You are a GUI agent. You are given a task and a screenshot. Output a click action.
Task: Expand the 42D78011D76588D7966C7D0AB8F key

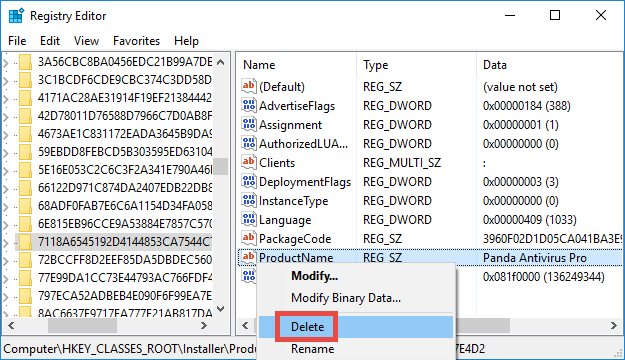pyautogui.click(x=6, y=116)
